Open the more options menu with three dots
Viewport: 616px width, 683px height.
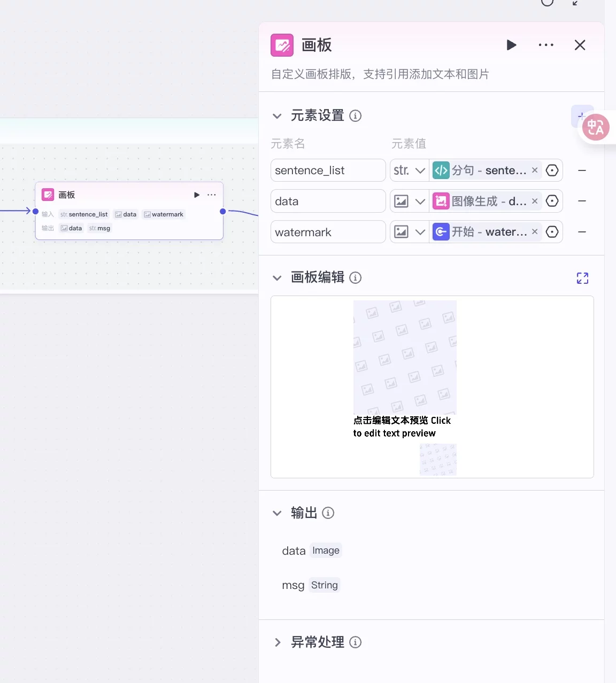[x=545, y=45]
